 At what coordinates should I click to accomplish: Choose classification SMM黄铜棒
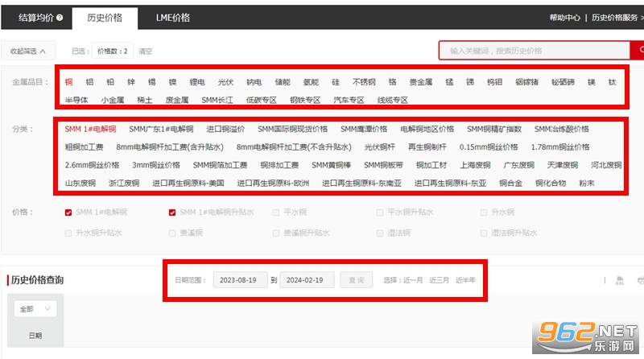(x=331, y=165)
